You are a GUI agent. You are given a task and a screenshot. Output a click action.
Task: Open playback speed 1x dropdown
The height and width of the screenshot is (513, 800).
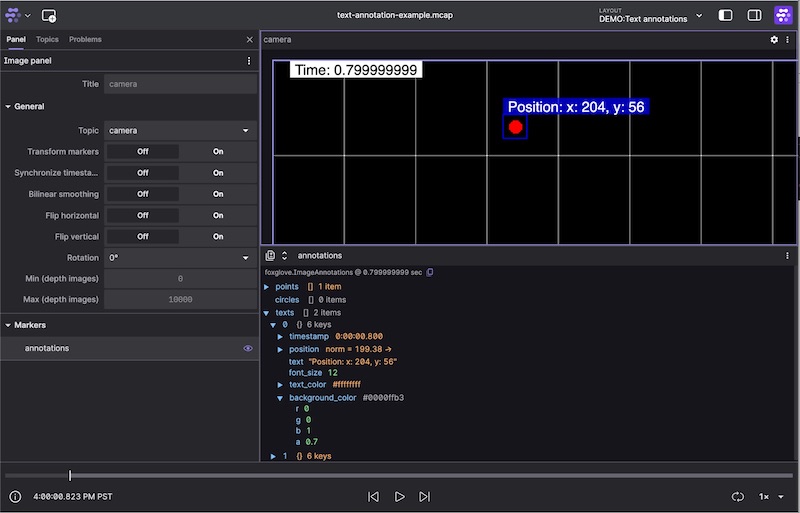[x=771, y=496]
